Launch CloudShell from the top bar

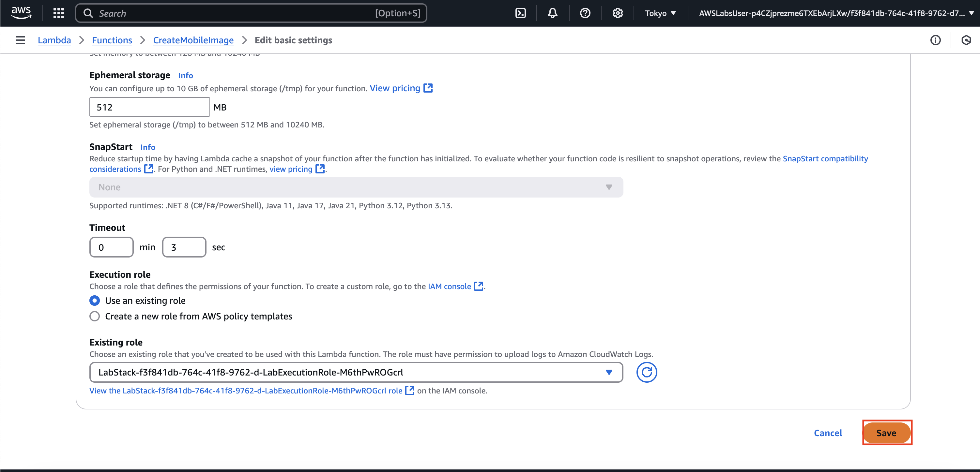pos(520,13)
